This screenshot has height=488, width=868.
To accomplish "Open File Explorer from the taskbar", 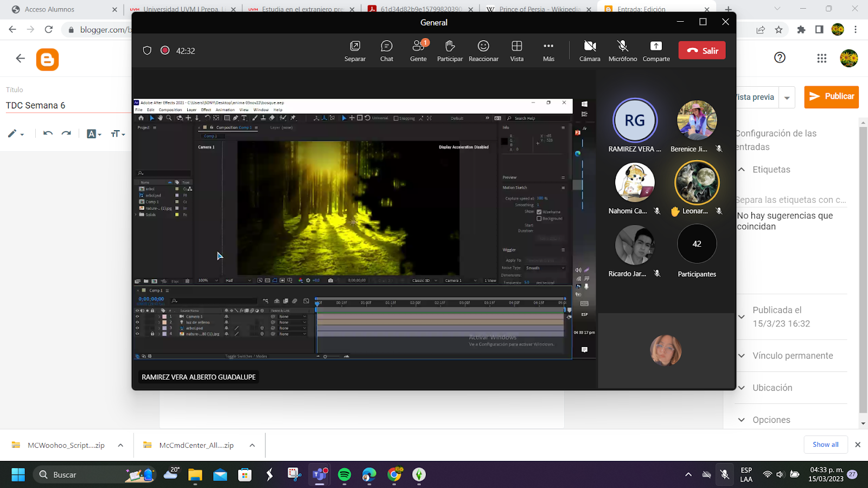I will (x=195, y=475).
